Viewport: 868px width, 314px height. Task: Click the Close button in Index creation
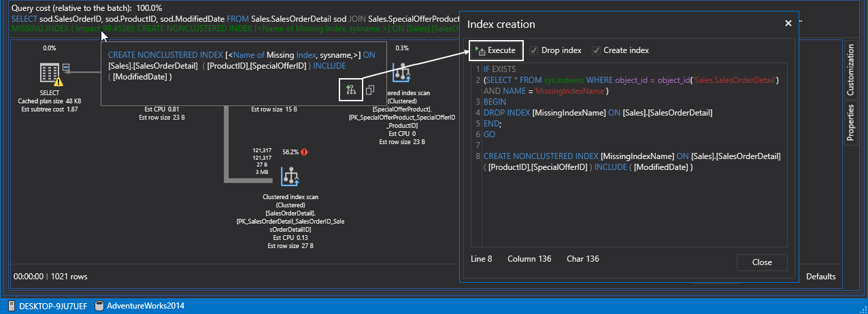[x=761, y=262]
